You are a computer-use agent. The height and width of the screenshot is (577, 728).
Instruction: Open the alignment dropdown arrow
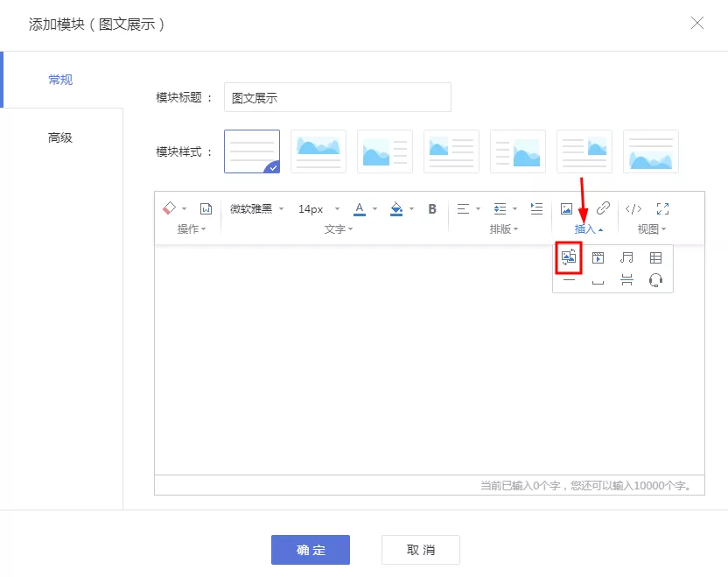point(478,208)
